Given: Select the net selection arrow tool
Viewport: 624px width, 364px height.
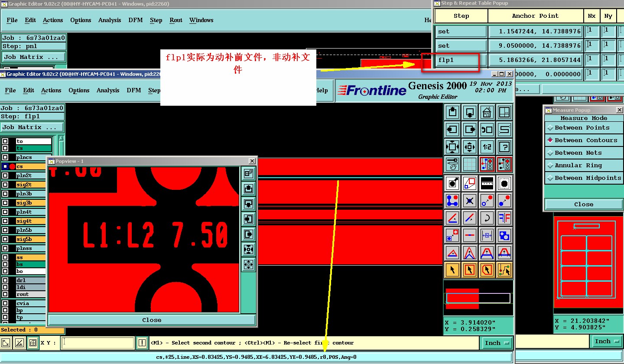Looking at the screenshot, I should (x=504, y=270).
